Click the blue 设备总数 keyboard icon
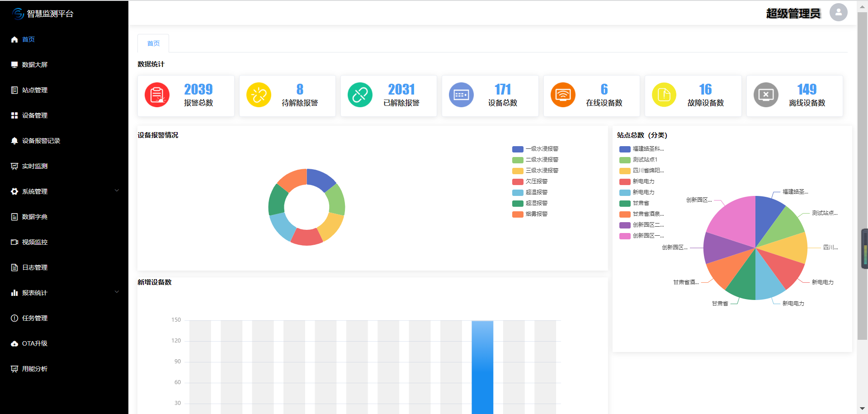868x414 pixels. [461, 95]
